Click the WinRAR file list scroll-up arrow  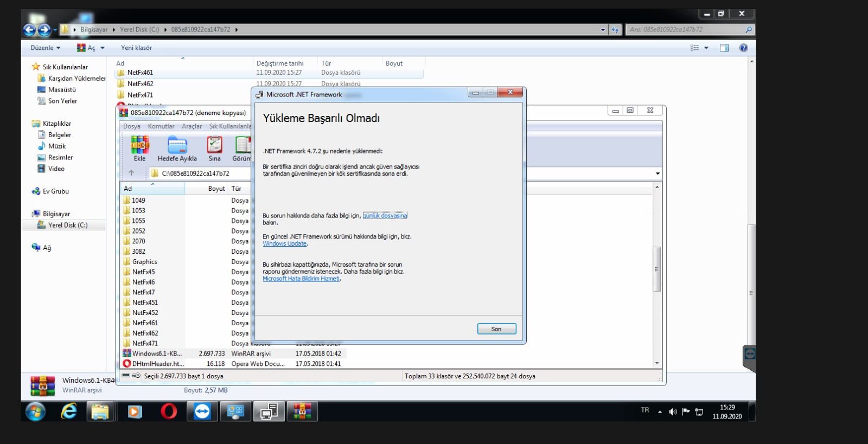(x=657, y=187)
